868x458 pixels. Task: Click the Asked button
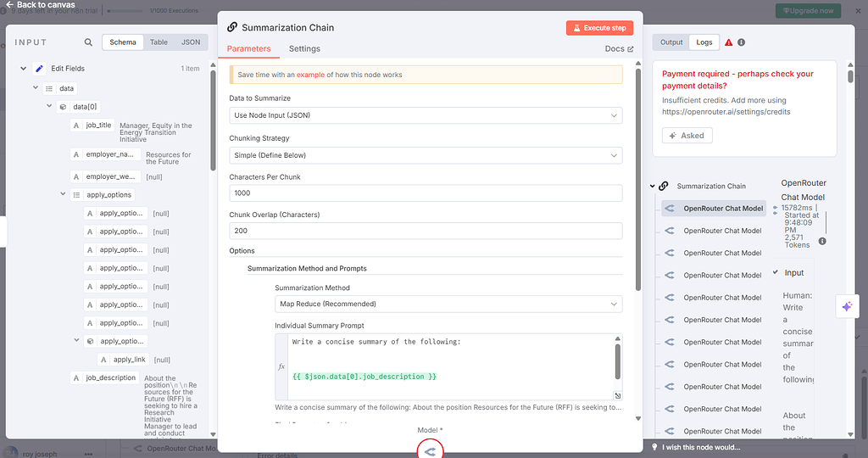(687, 136)
